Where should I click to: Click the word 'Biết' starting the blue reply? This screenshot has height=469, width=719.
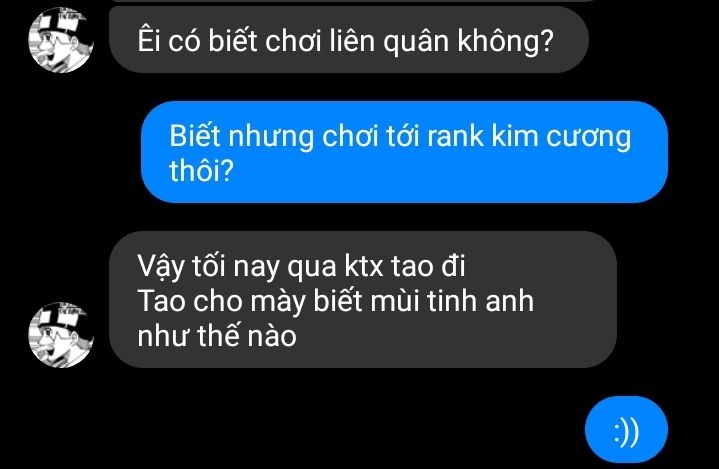point(195,136)
